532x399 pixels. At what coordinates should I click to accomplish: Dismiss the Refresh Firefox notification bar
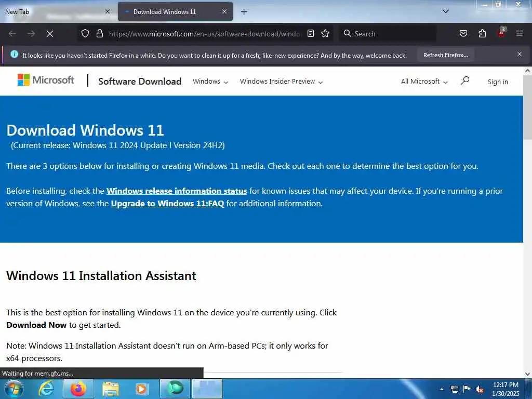point(520,54)
